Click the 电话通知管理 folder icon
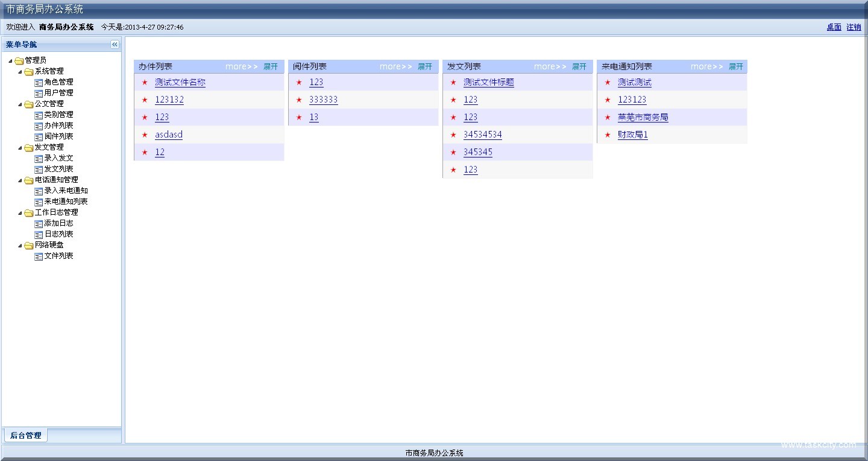The image size is (868, 461). 29,180
